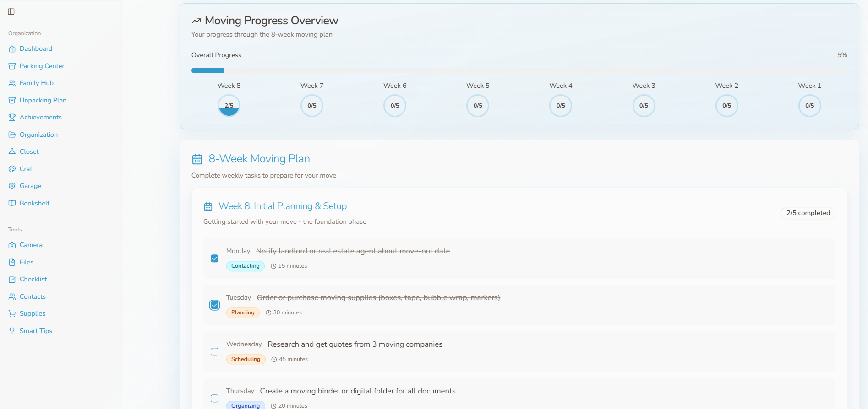The width and height of the screenshot is (868, 409).
Task: Go to Family Hub page
Action: pos(36,83)
